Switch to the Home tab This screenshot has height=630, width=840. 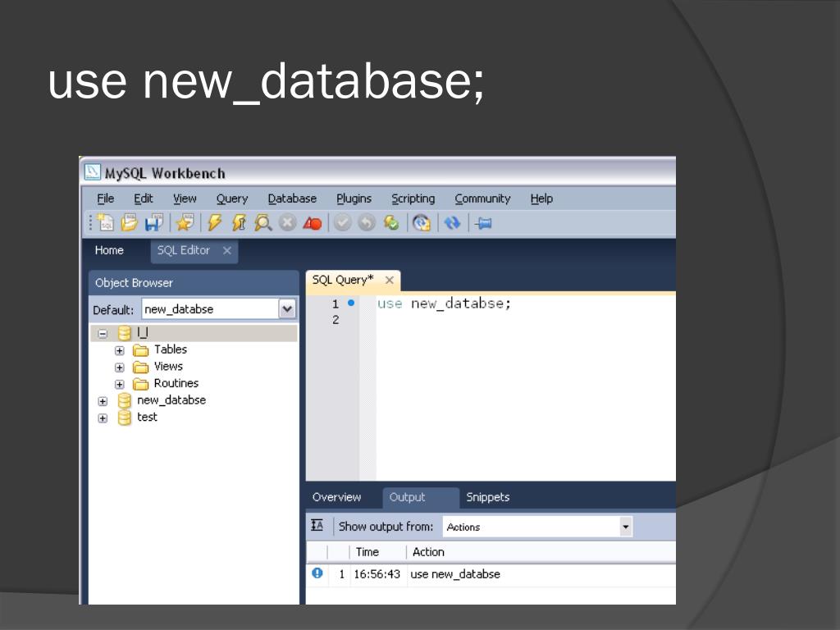coord(109,250)
